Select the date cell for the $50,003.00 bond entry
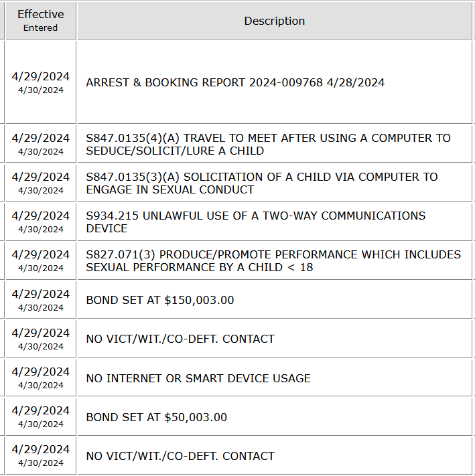Screen dimensions: 475x476 click(x=40, y=417)
